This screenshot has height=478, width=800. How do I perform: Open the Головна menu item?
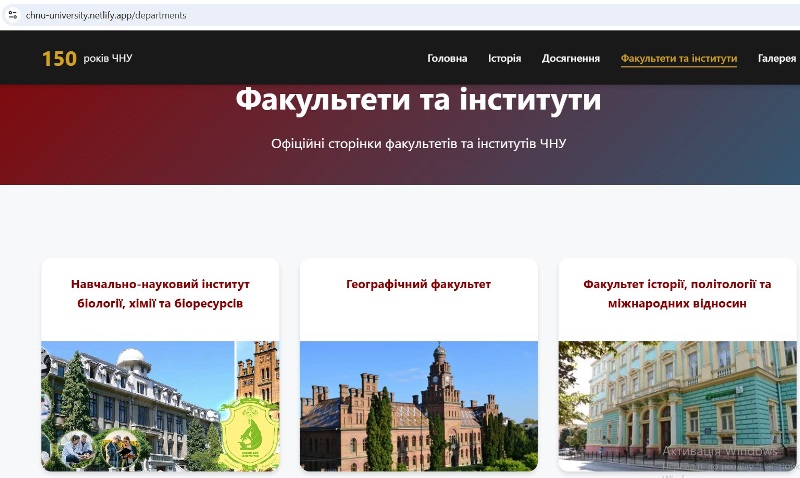pyautogui.click(x=447, y=59)
